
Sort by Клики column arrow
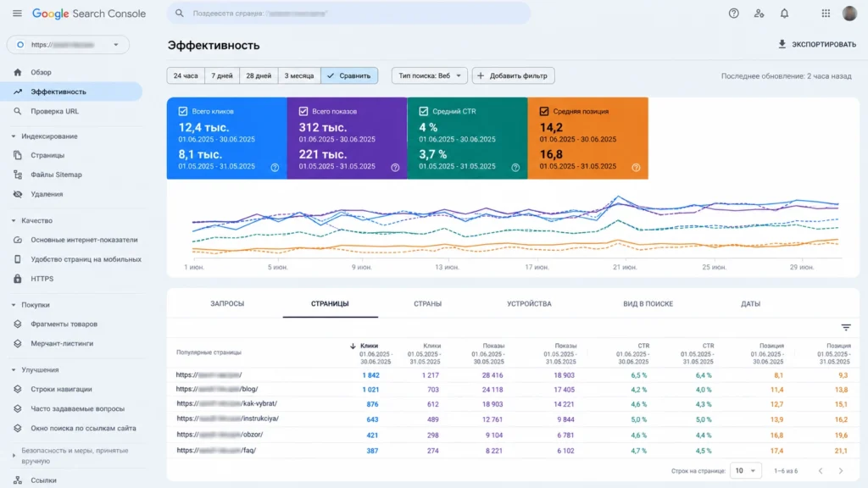coord(353,346)
